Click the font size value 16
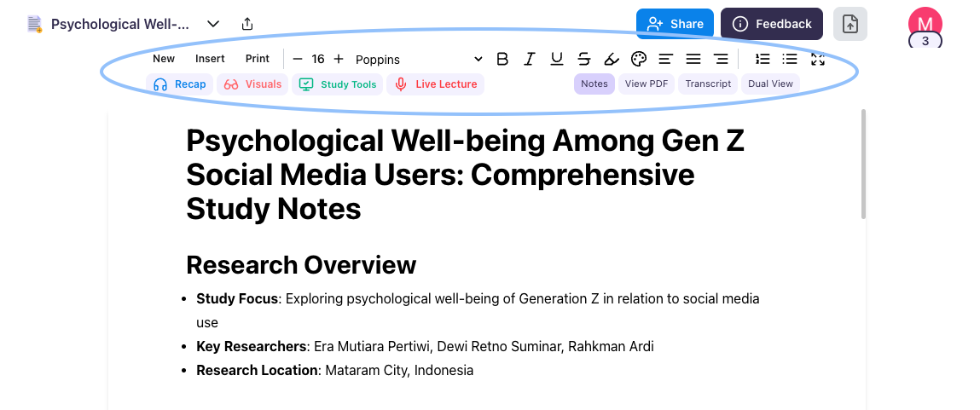980x410 pixels. 318,59
